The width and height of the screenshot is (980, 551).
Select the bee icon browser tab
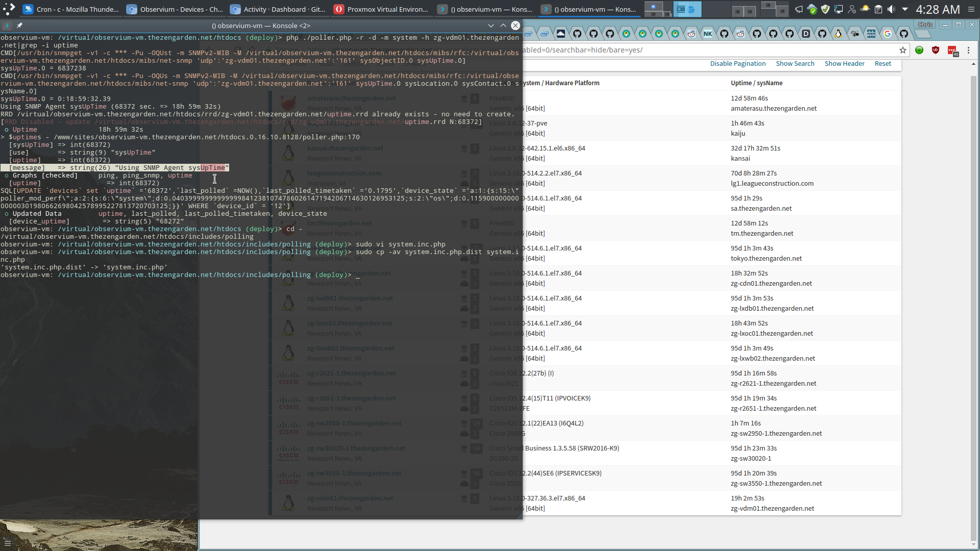point(855,34)
